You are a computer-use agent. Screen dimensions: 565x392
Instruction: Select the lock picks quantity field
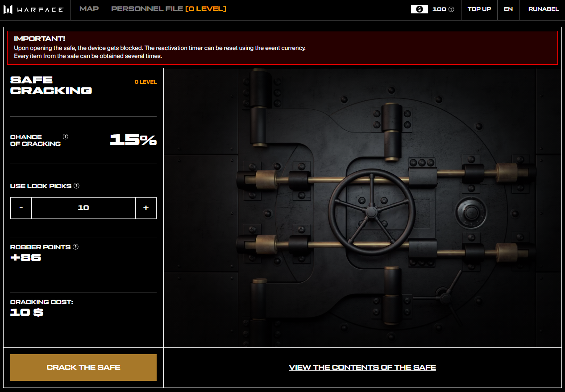click(x=83, y=208)
